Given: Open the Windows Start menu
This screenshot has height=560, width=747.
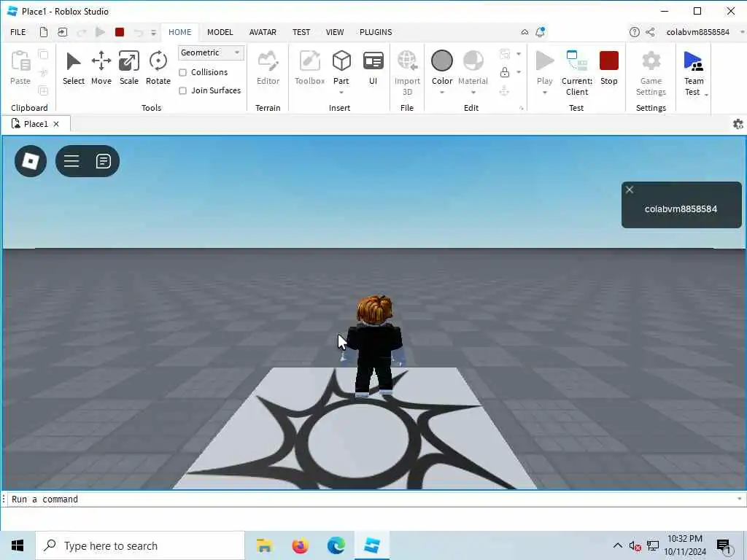Looking at the screenshot, I should point(18,545).
